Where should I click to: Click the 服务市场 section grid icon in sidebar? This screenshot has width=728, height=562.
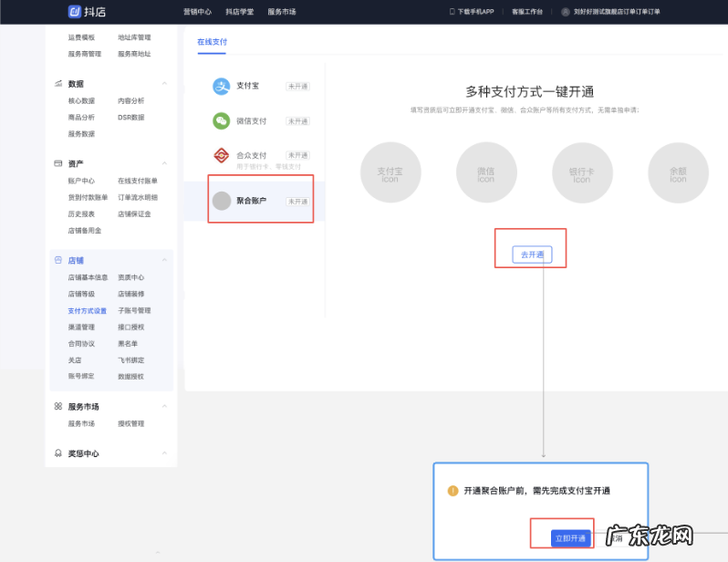[58, 406]
